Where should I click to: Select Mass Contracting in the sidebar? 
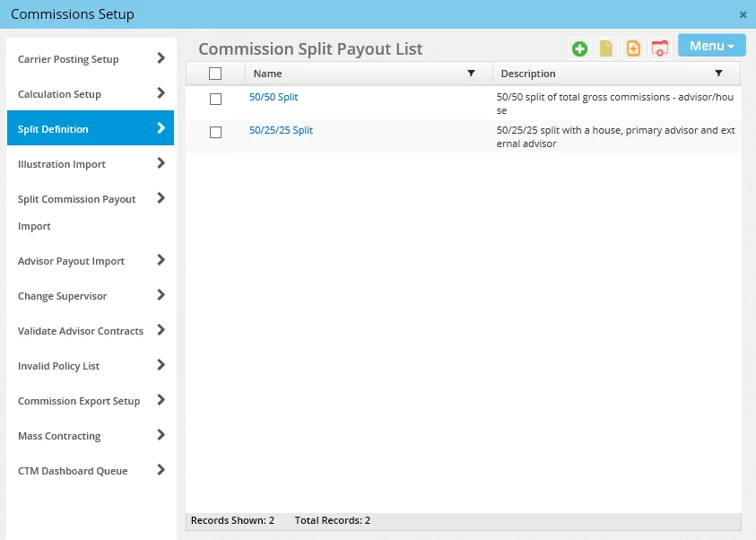(x=90, y=436)
